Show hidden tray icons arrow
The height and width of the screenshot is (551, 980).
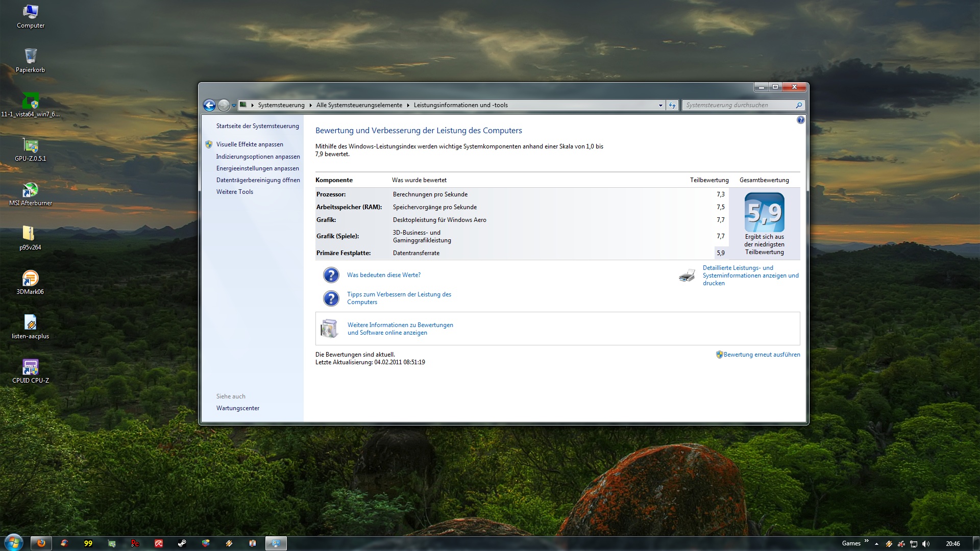pyautogui.click(x=876, y=544)
